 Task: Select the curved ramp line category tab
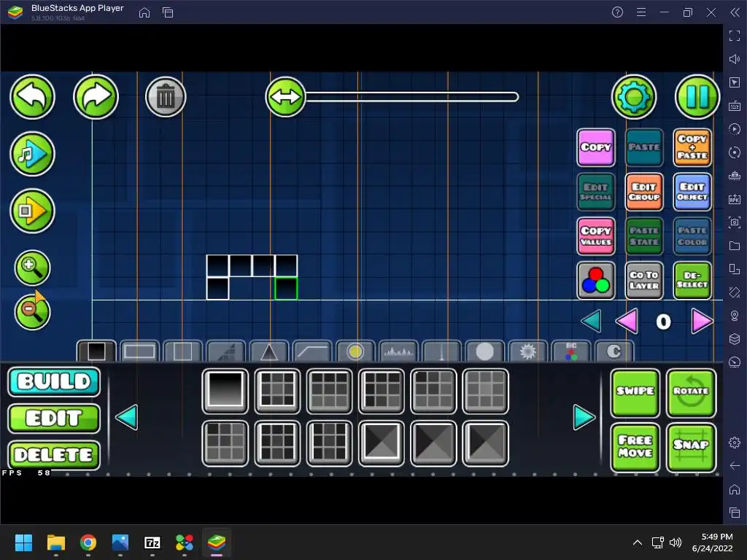[x=312, y=351]
